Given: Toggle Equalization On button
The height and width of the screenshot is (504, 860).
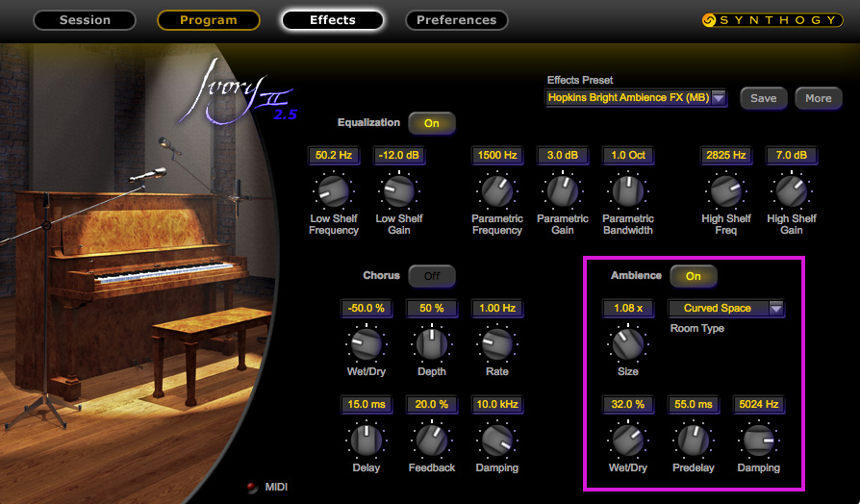Looking at the screenshot, I should (x=432, y=123).
